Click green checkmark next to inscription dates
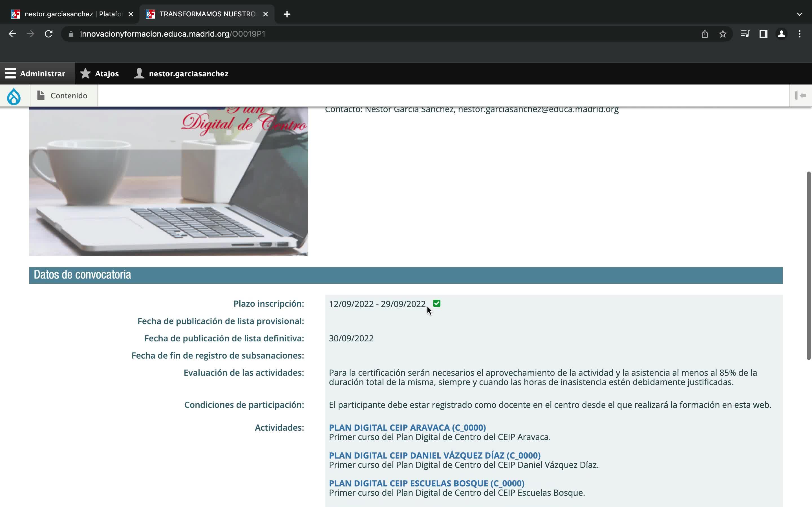 pyautogui.click(x=436, y=303)
